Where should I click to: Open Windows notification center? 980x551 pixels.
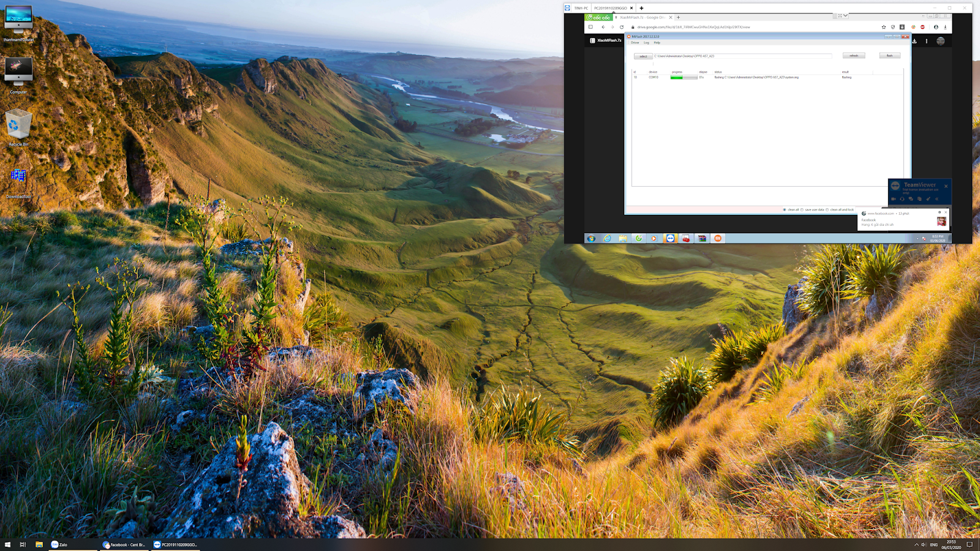tap(970, 544)
